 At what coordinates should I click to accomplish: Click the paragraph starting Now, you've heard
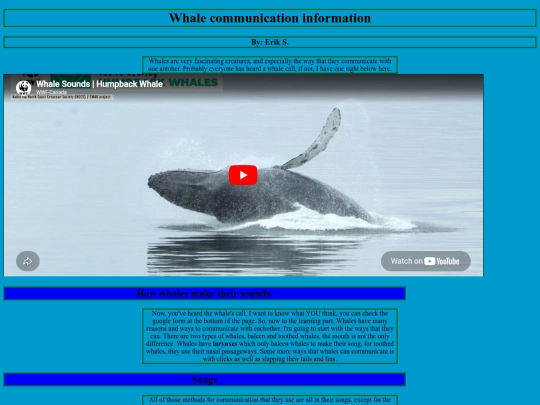pyautogui.click(x=270, y=336)
